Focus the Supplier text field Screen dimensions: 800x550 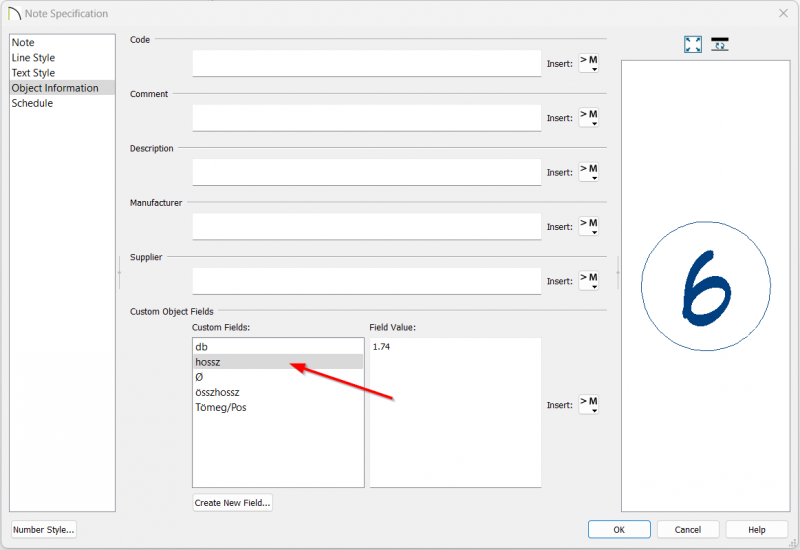[366, 281]
